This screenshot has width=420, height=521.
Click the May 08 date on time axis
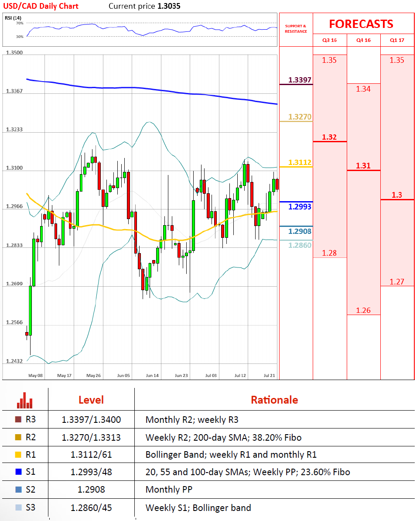click(35, 375)
